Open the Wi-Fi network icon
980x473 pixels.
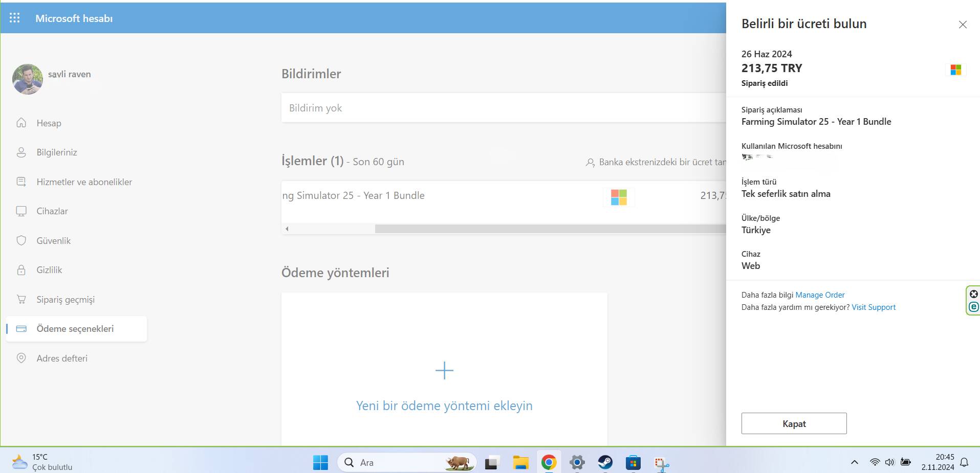click(x=875, y=462)
